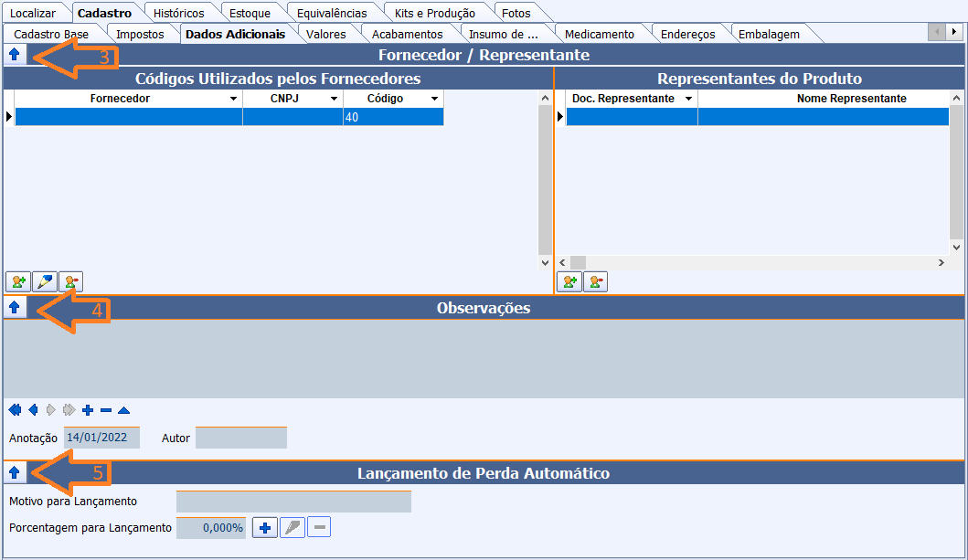The image size is (968, 560).
Task: Open the CNPJ column filter dropdown
Action: 335,99
